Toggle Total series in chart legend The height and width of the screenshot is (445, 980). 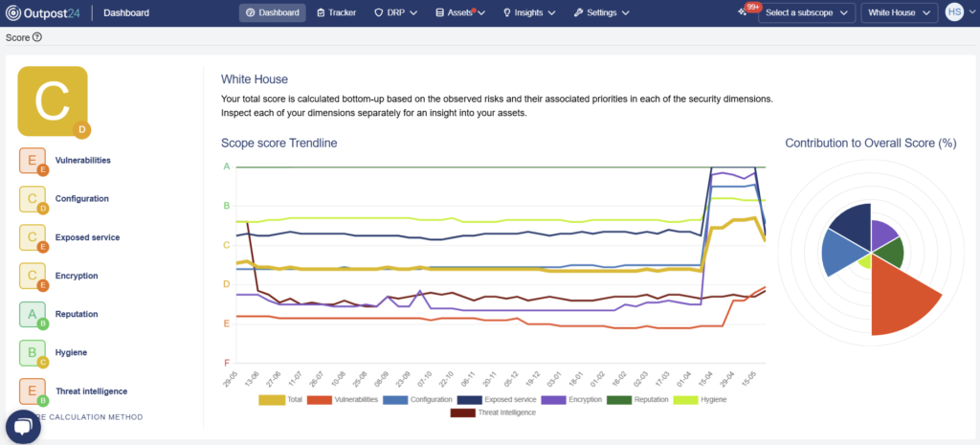point(281,399)
